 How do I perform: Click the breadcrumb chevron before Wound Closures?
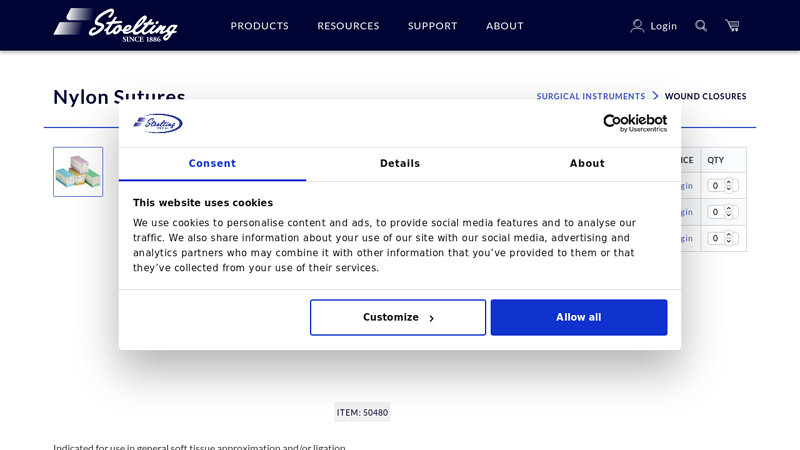pyautogui.click(x=656, y=96)
